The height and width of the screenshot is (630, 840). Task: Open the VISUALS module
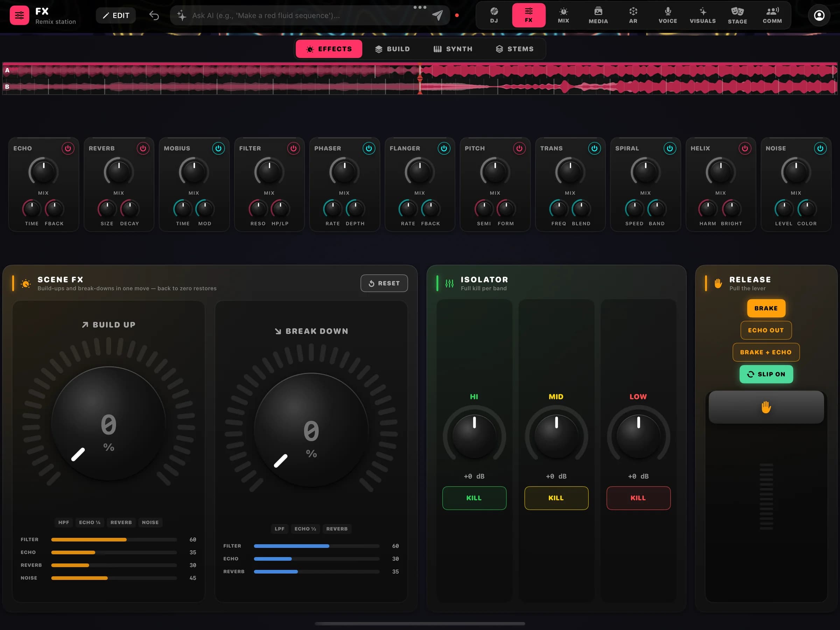(x=702, y=15)
